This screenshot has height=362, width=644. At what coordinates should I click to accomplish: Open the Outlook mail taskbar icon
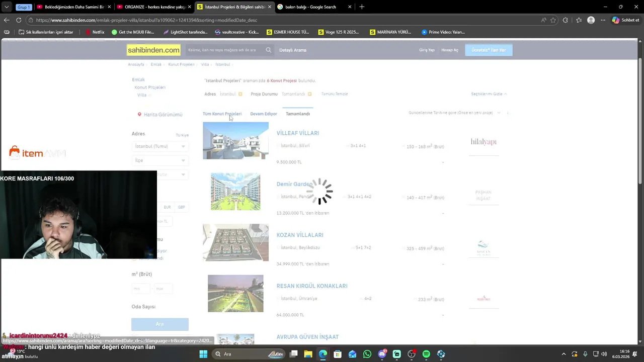(352, 354)
